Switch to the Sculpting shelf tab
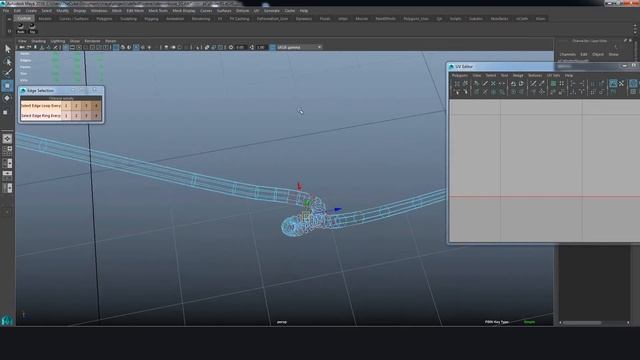 pyautogui.click(x=129, y=19)
